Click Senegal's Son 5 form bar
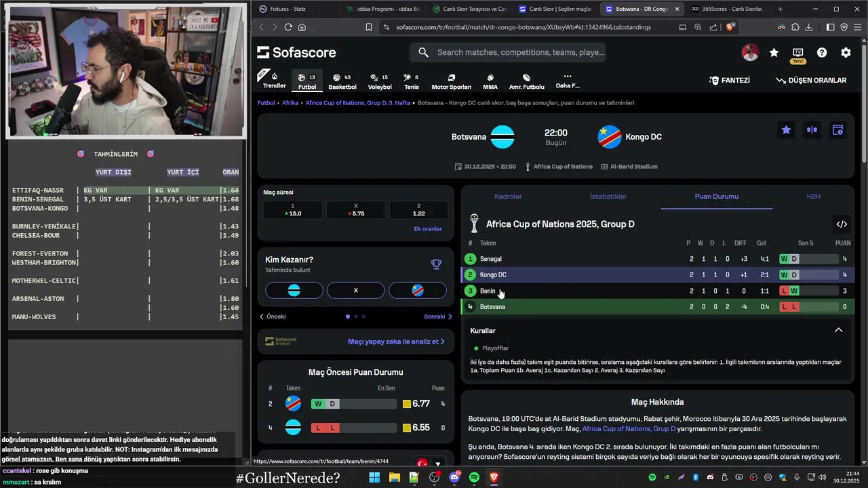Screen dimensions: 868x488 point(809,259)
